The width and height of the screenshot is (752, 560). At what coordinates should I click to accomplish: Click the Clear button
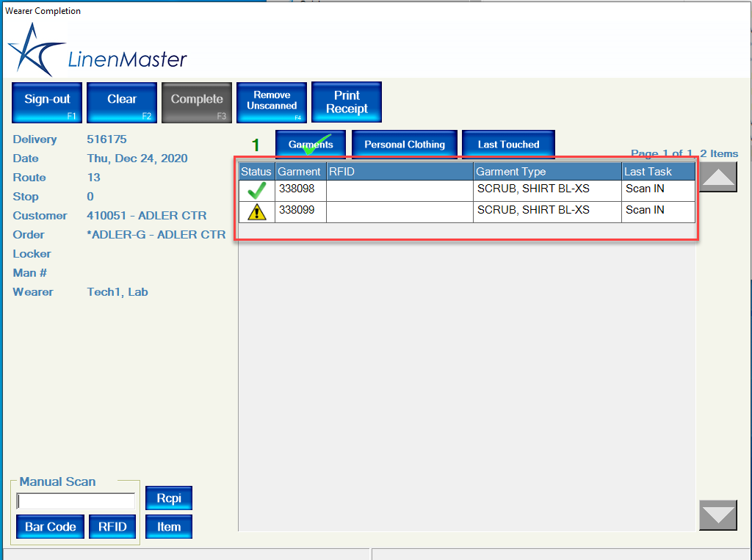[121, 102]
